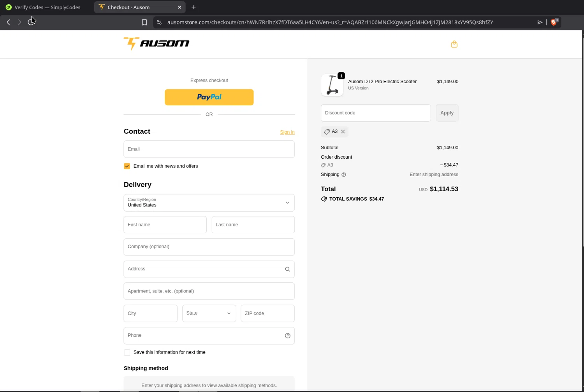The image size is (584, 392).
Task: Uncheck Email me with news and offers
Action: pyautogui.click(x=127, y=166)
